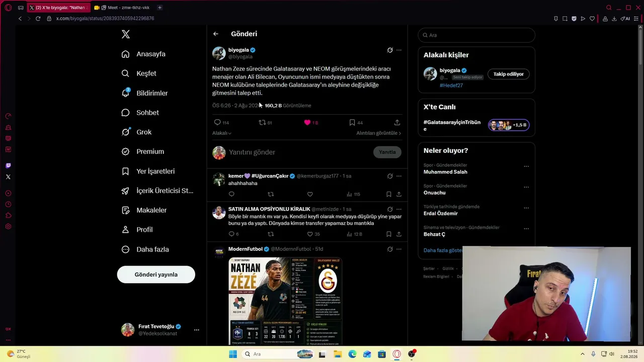
Task: Reload the page with the refresh icon
Action: pyautogui.click(x=38, y=19)
